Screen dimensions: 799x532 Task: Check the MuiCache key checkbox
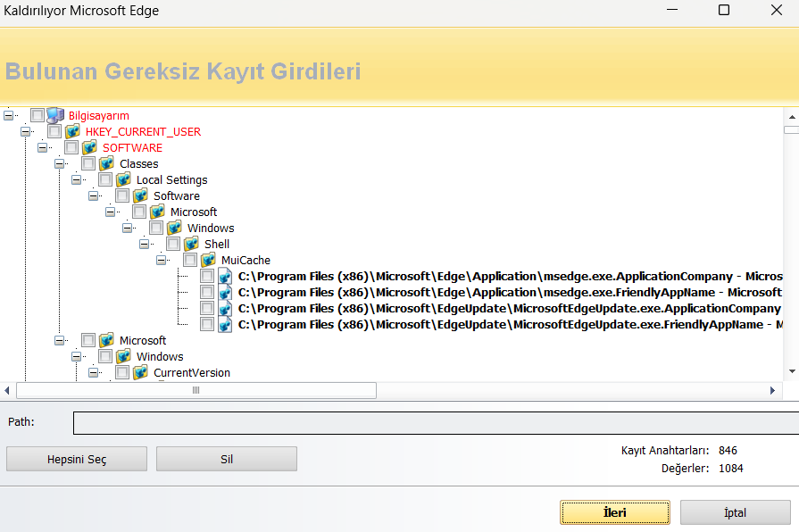190,260
